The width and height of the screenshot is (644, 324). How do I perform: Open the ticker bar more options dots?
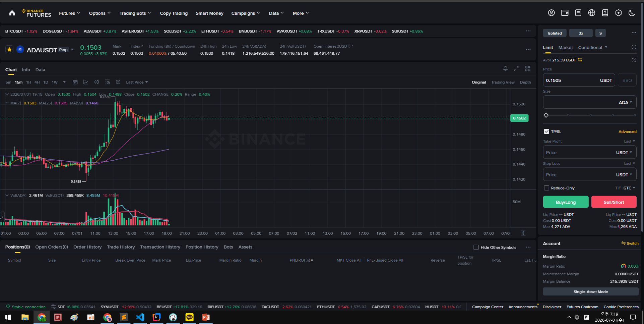pyautogui.click(x=528, y=31)
